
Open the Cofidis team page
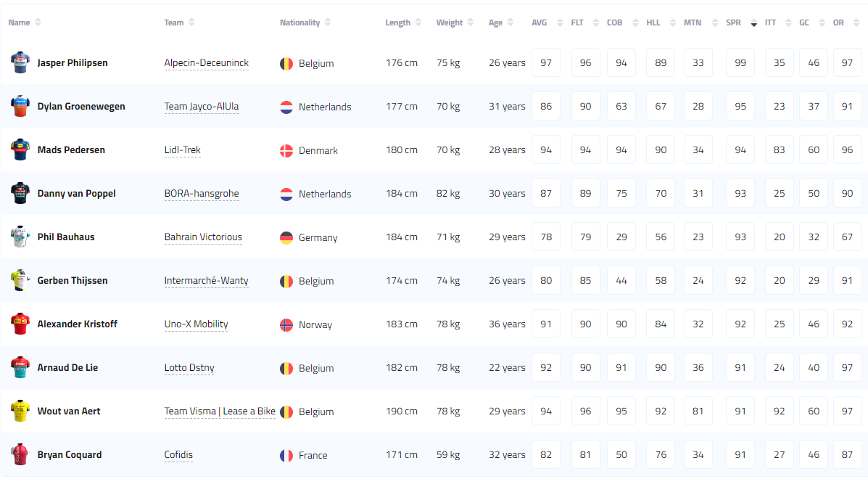178,455
